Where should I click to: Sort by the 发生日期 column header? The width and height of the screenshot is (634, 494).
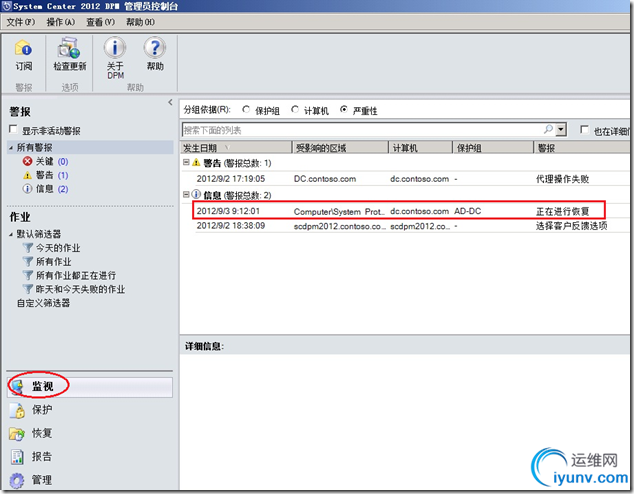236,148
